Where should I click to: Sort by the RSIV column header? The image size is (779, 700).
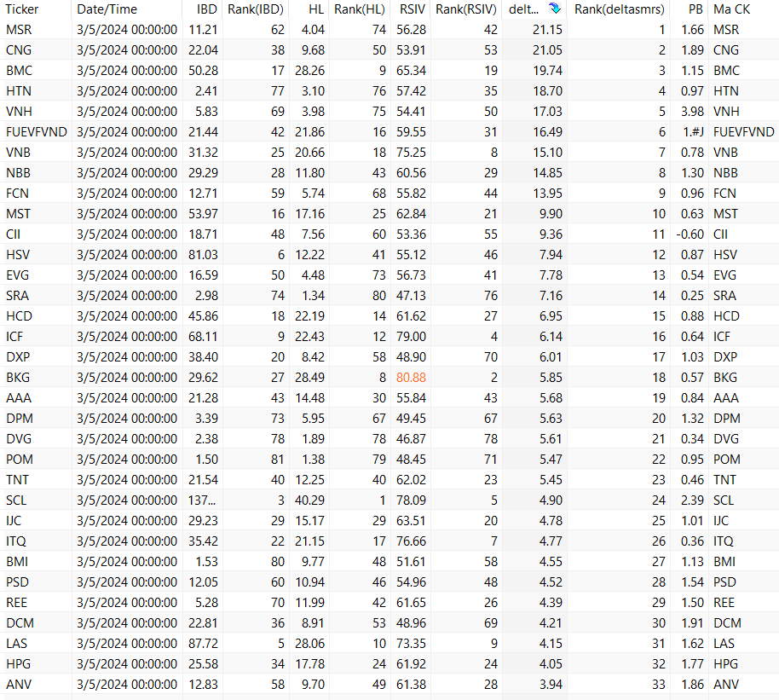(413, 9)
